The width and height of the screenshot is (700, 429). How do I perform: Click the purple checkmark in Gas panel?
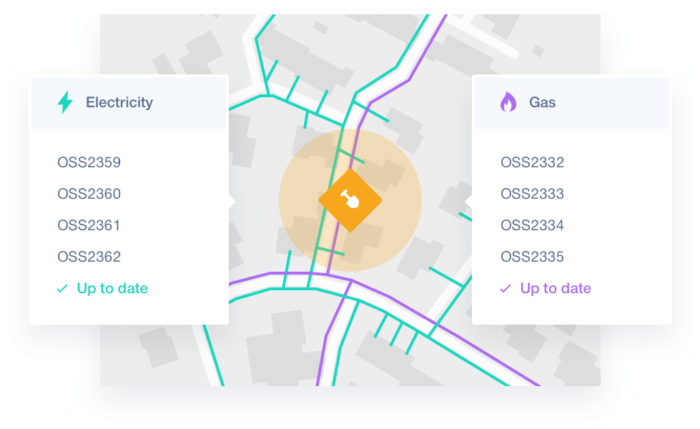[505, 289]
